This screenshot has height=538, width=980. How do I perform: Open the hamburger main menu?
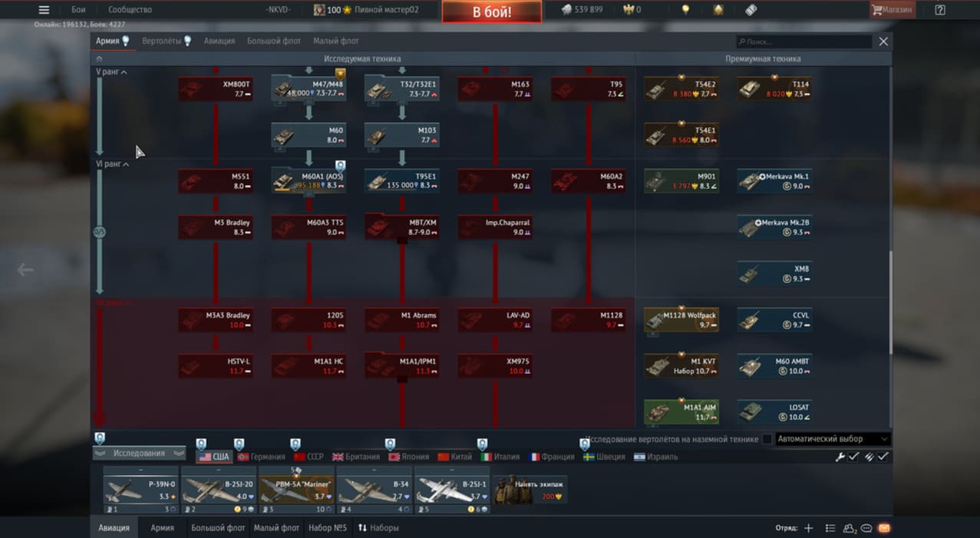(x=44, y=10)
